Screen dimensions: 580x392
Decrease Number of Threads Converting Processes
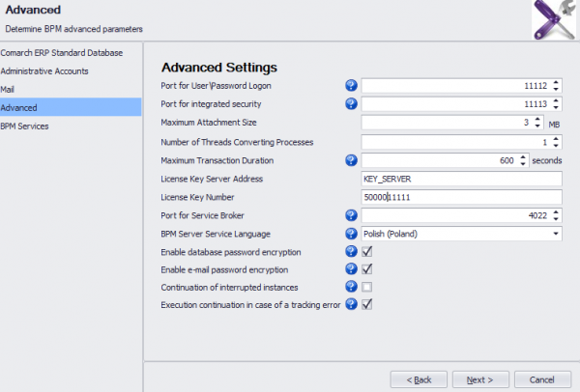[x=556, y=146]
